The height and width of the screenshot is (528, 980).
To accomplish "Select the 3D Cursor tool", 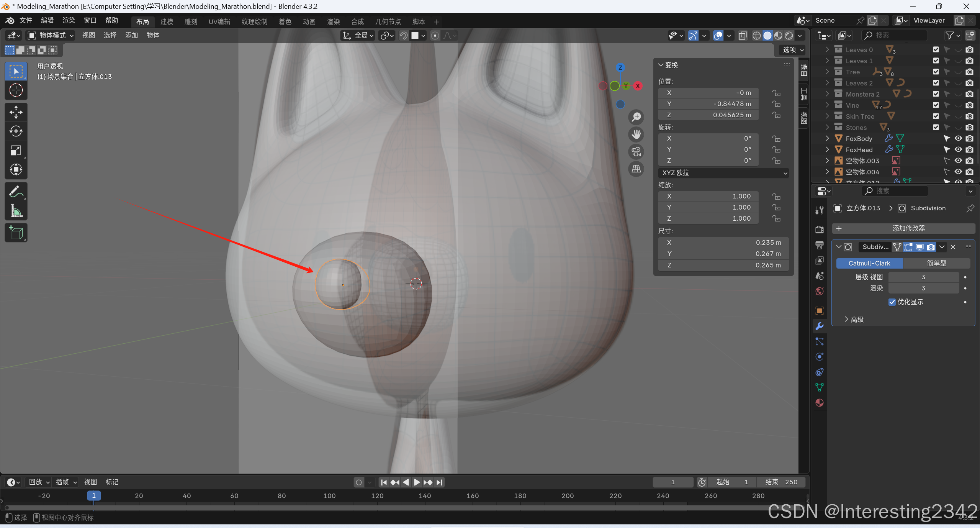I will (x=16, y=90).
